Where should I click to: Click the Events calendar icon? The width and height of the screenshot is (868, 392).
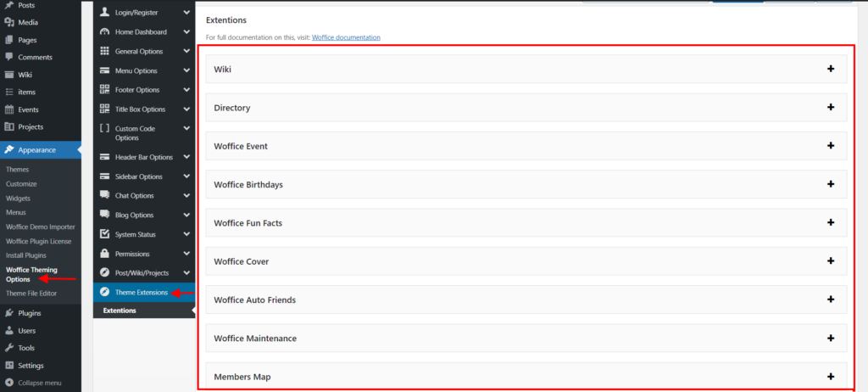(9, 109)
